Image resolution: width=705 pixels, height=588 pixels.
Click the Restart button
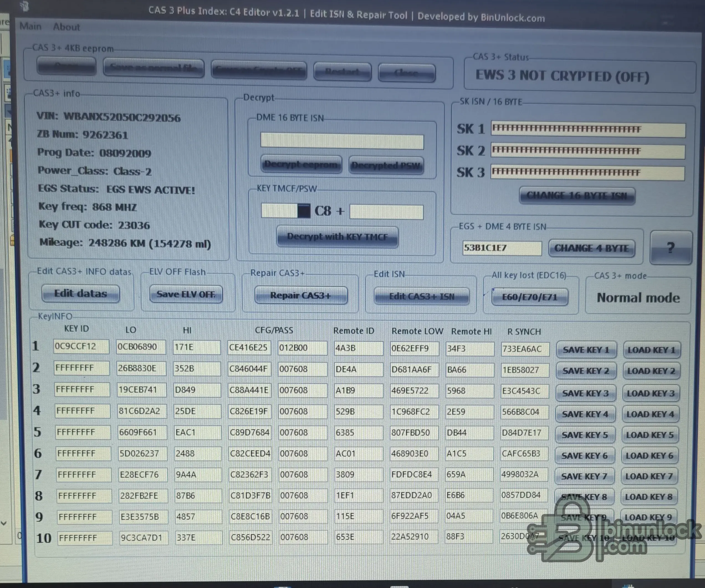point(343,71)
